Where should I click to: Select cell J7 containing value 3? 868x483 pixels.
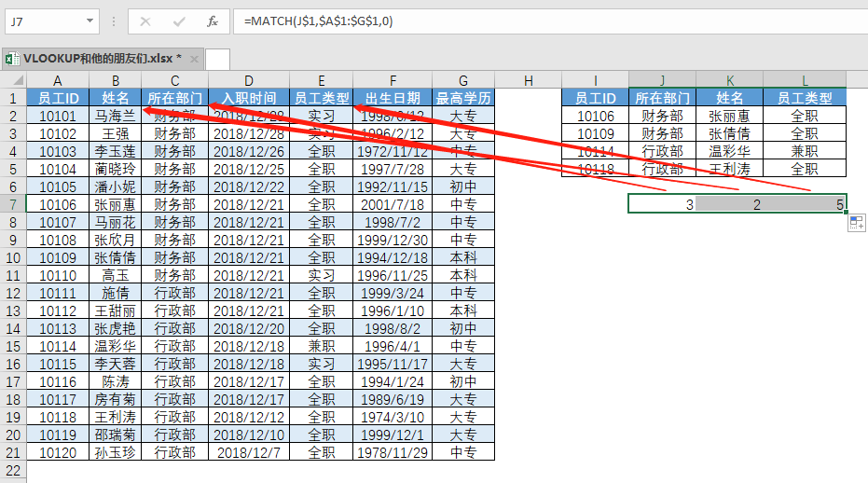(662, 204)
